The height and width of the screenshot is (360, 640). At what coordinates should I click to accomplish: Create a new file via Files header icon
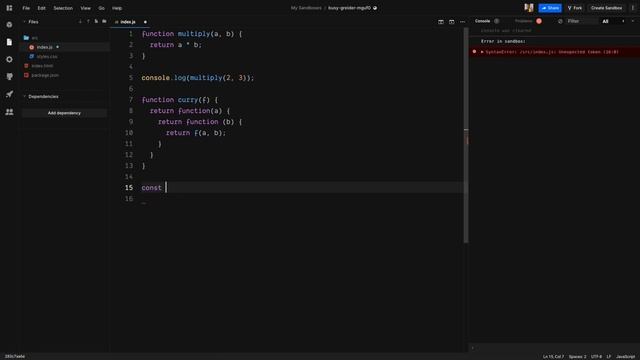click(96, 22)
